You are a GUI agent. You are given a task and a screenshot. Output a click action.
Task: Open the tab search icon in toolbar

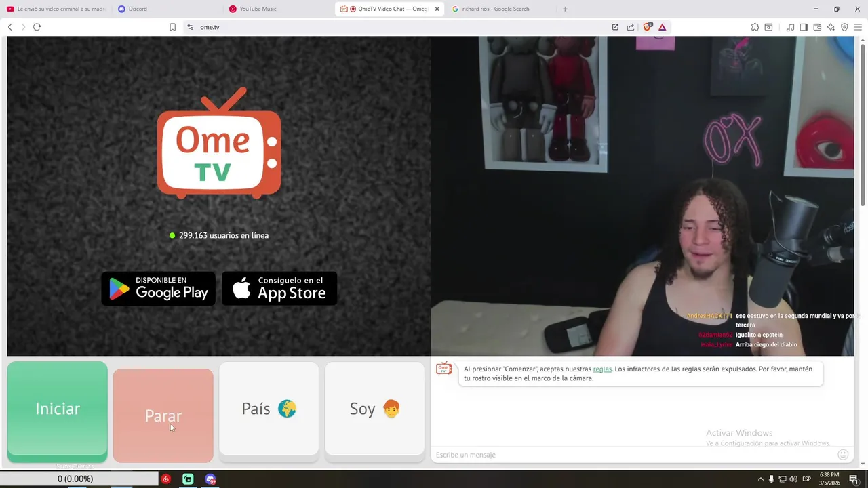(768, 27)
